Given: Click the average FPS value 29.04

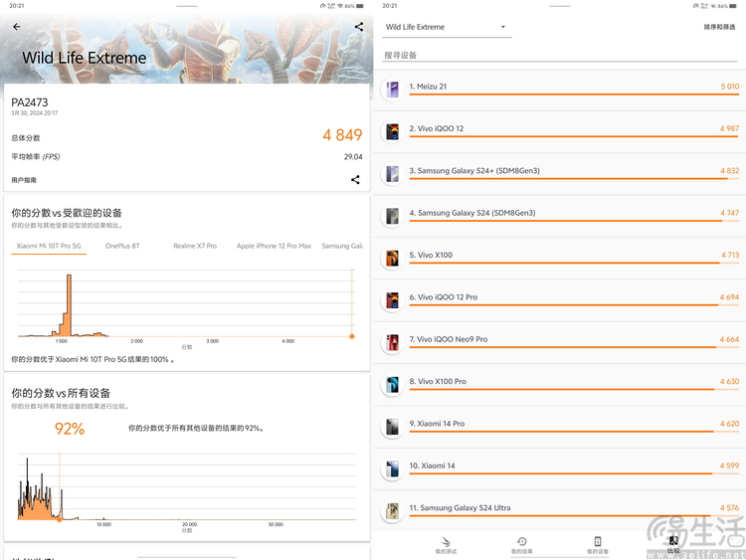Looking at the screenshot, I should (353, 156).
